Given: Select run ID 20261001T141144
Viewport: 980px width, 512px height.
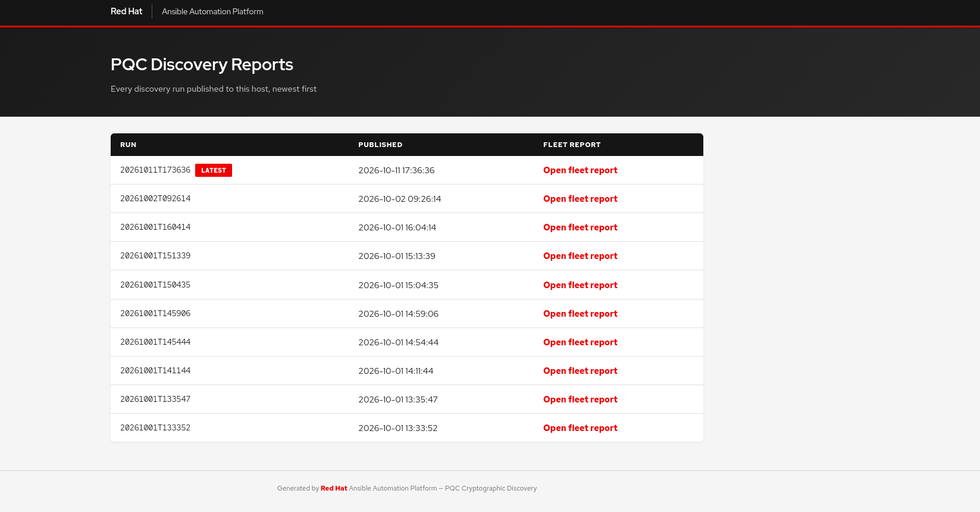Looking at the screenshot, I should coord(155,371).
